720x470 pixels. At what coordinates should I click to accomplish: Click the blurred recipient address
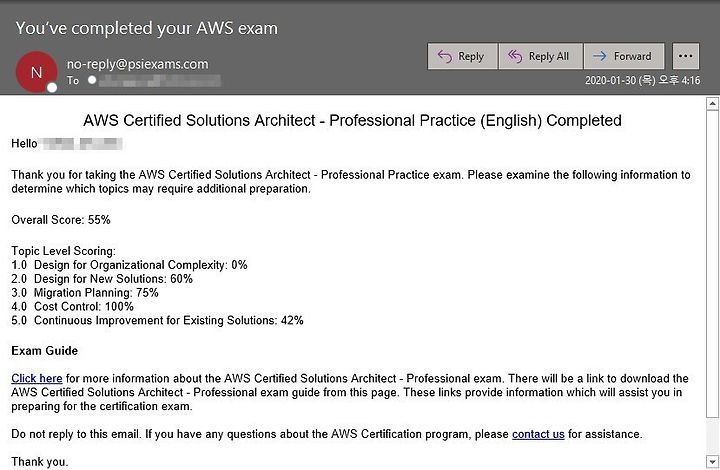[x=160, y=81]
